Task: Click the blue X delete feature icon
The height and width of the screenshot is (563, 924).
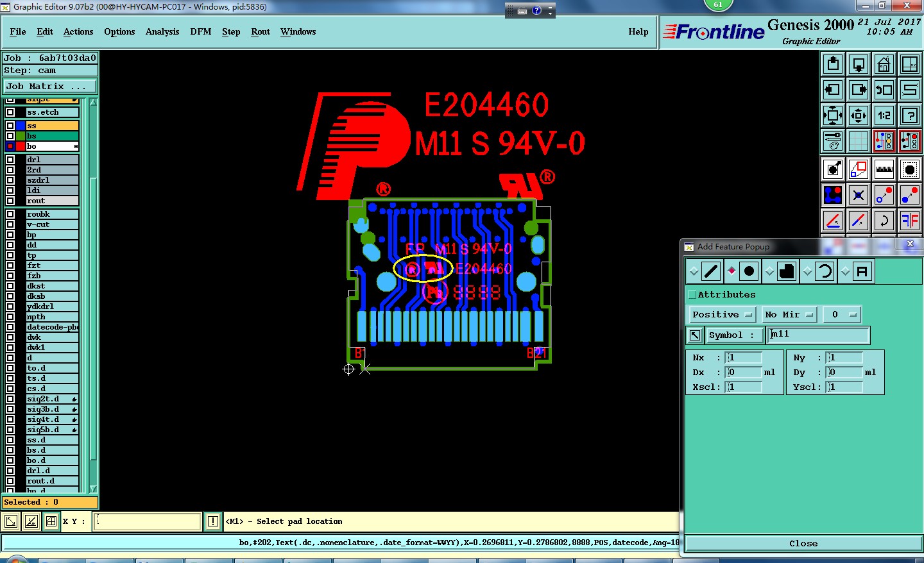Action: click(859, 195)
